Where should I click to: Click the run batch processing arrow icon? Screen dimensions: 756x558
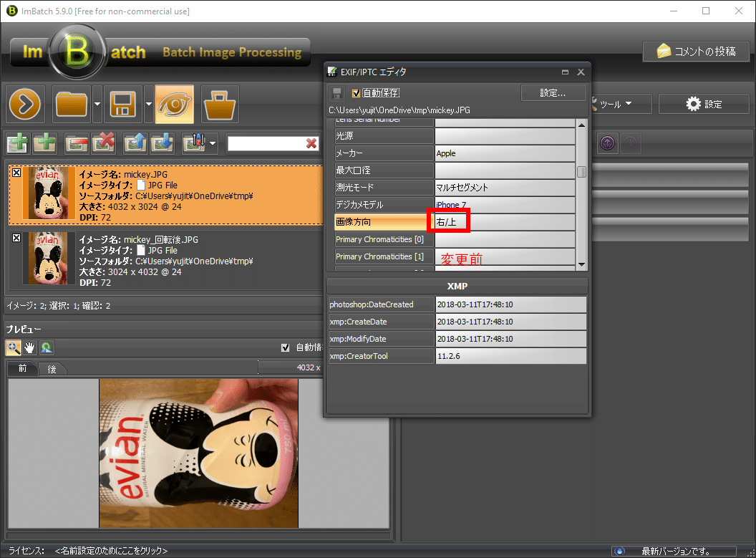point(26,105)
